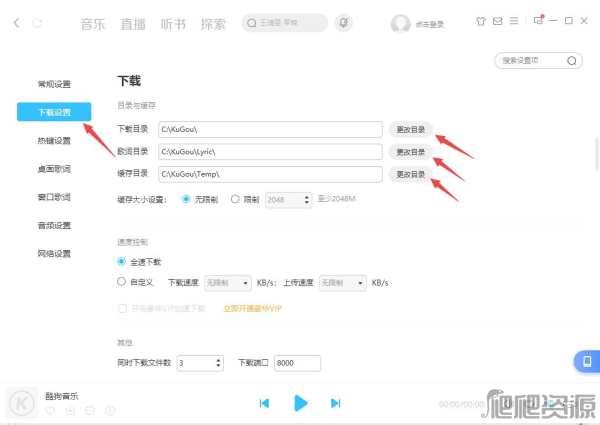This screenshot has height=425, width=600.
Task: Open the 上传速度 dropdown
Action: (342, 283)
